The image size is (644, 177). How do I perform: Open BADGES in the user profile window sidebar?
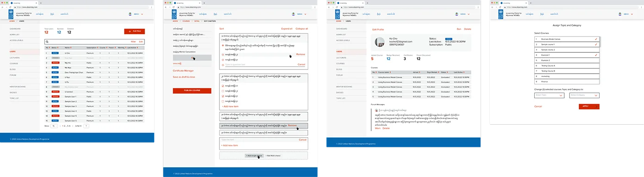click(x=340, y=92)
